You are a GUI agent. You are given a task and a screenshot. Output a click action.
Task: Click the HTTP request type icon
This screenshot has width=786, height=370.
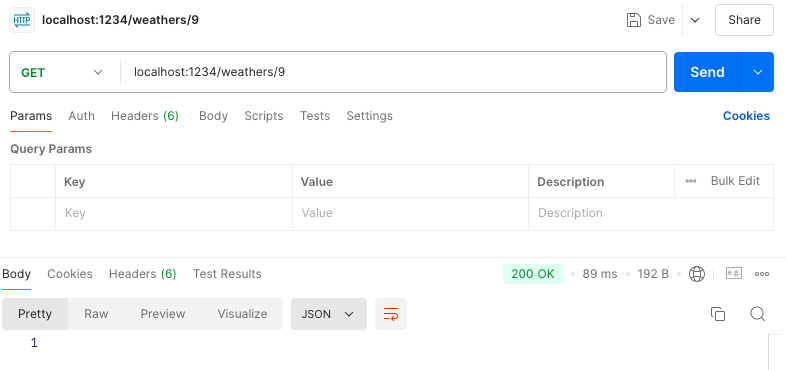pyautogui.click(x=22, y=20)
